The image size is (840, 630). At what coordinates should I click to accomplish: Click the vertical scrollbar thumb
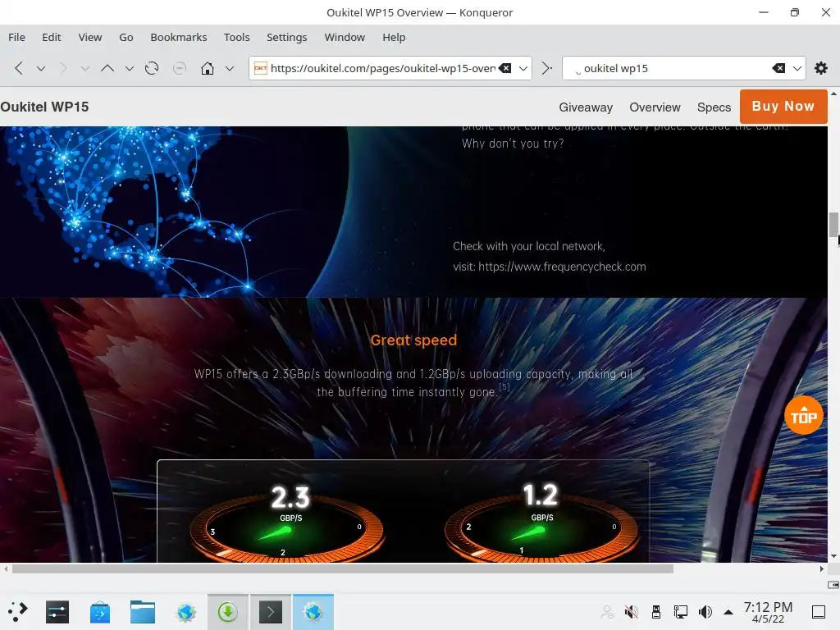tap(833, 224)
